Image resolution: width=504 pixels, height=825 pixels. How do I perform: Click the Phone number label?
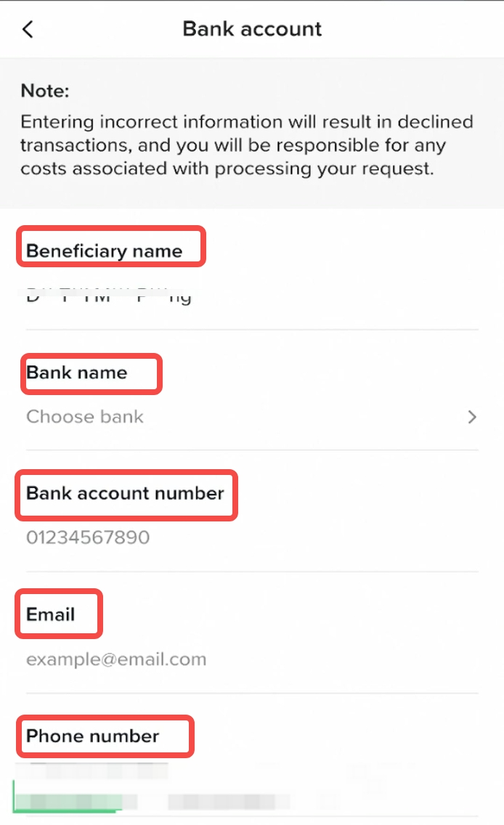[93, 736]
